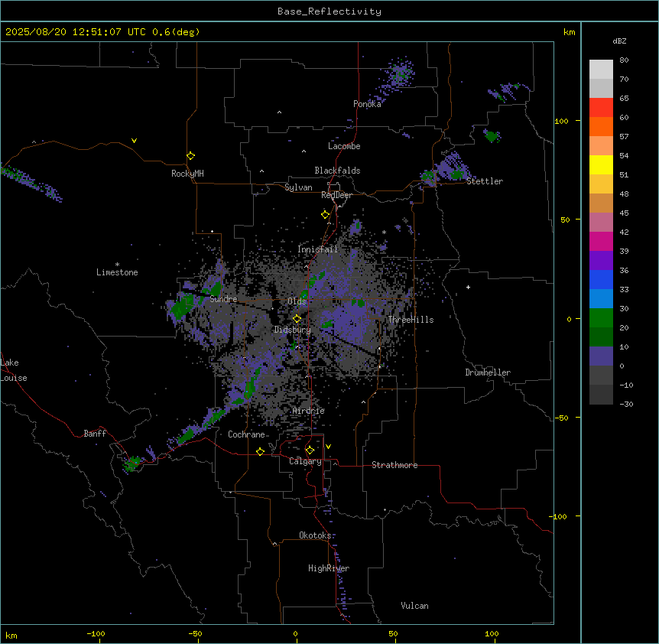This screenshot has width=659, height=644.
Task: Click the orange 60-57 dBZ legend swatch
Action: [601, 126]
